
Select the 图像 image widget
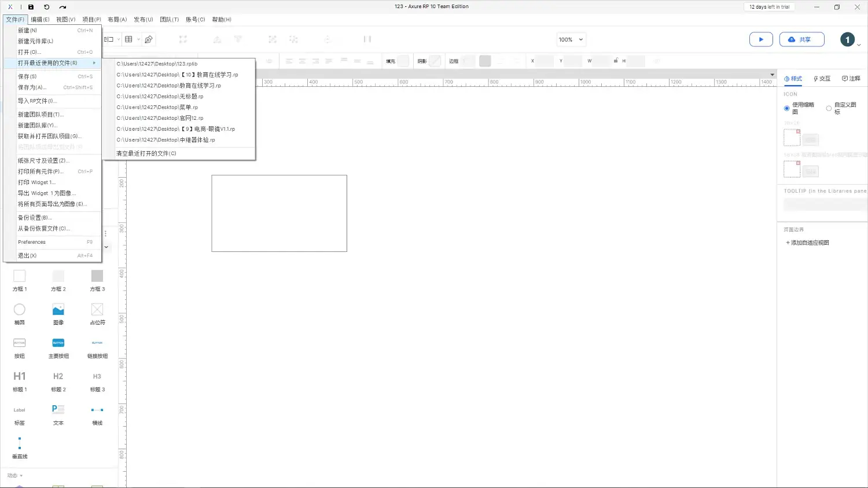coord(58,313)
